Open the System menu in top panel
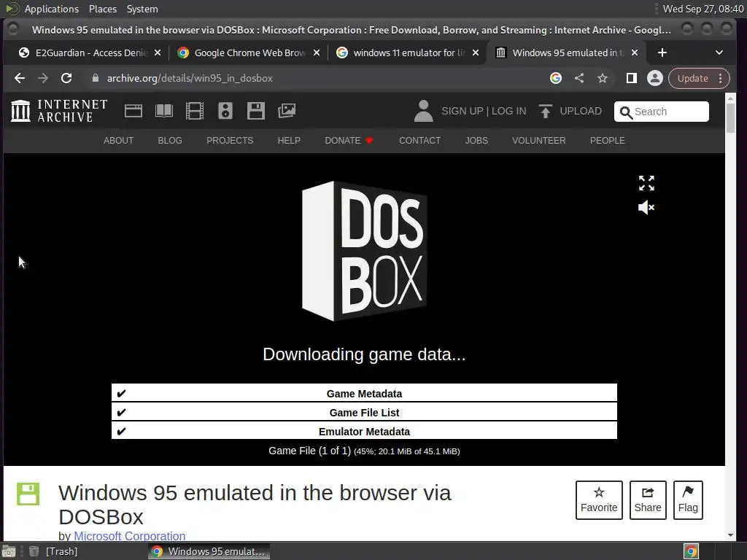Viewport: 747px width, 560px height. click(x=142, y=9)
